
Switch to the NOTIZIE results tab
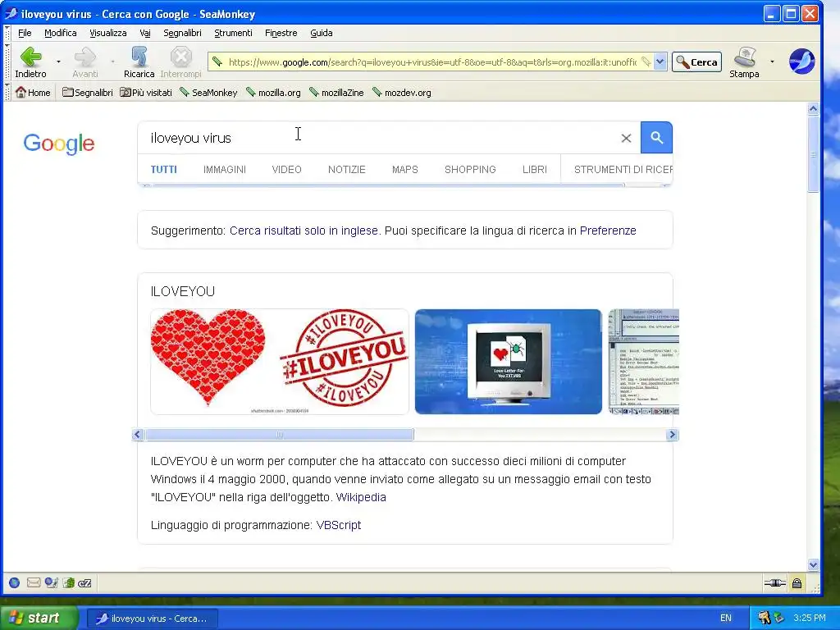tap(347, 169)
